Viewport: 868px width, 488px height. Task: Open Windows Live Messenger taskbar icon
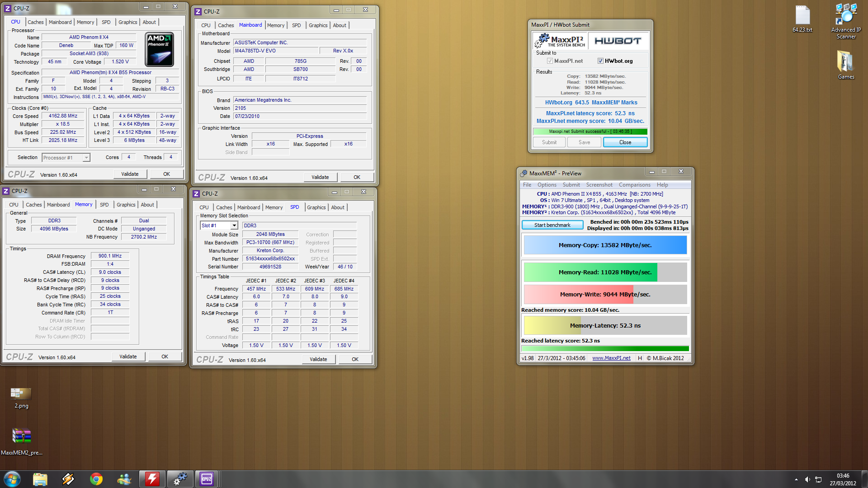tap(124, 479)
